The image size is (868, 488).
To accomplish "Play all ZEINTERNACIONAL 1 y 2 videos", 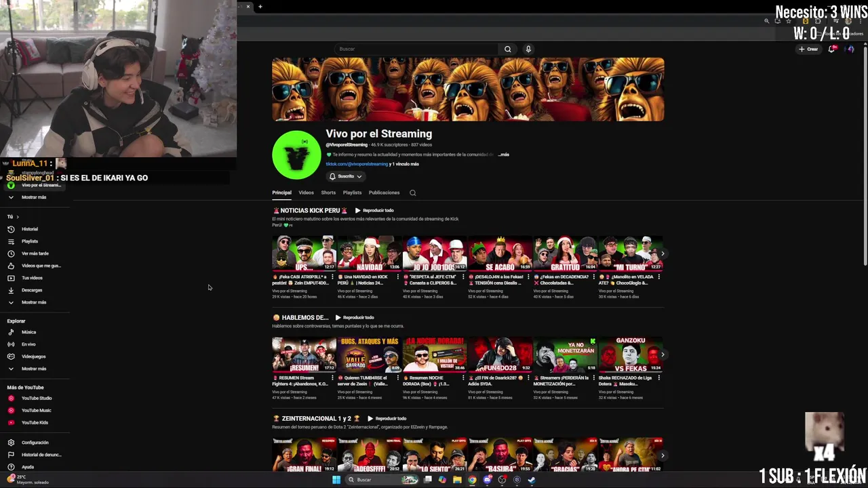I will tap(387, 418).
